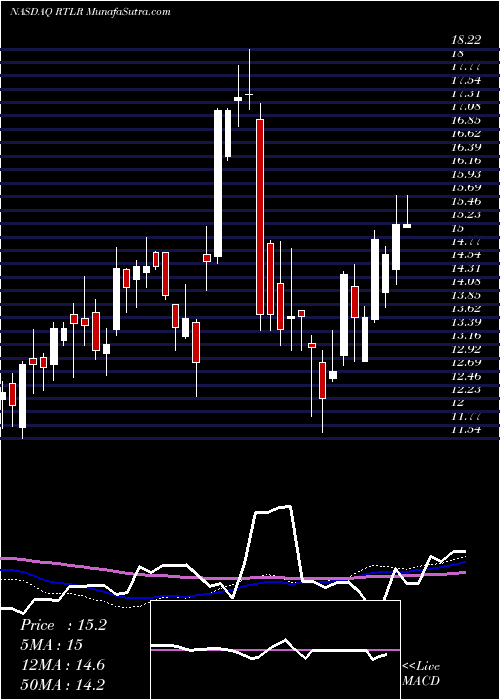
Task: Click the 18.22 price axis label
Action: [x=466, y=40]
